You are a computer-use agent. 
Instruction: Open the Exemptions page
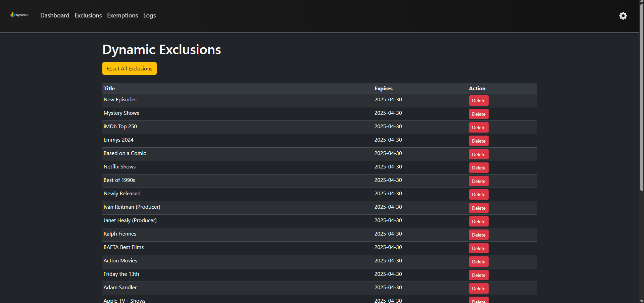122,15
